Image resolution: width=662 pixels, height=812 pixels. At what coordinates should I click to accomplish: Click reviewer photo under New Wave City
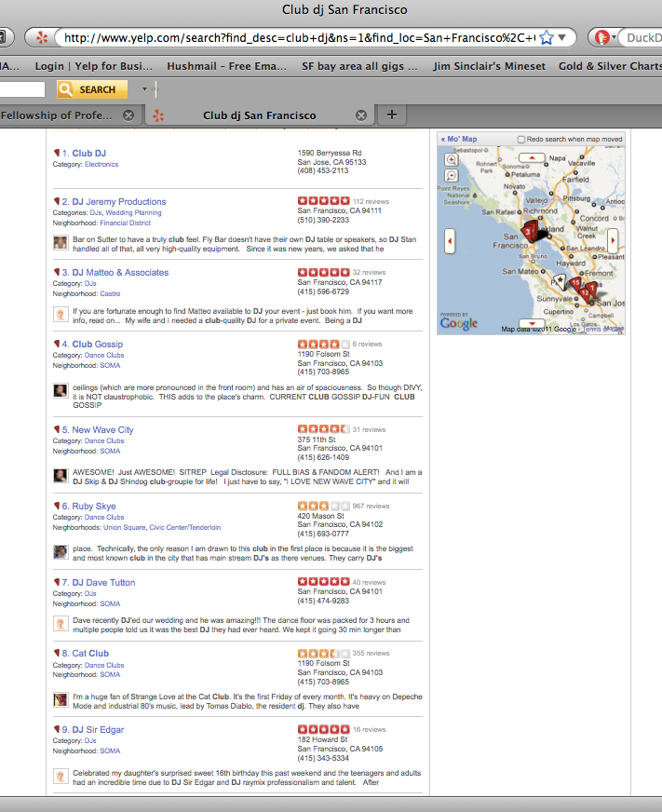(61, 476)
